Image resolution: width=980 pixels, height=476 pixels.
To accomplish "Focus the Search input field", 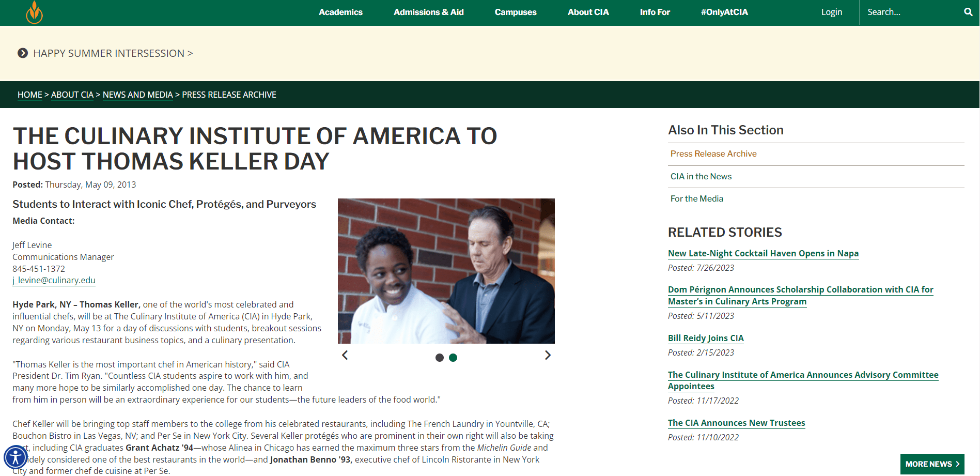I will (912, 12).
